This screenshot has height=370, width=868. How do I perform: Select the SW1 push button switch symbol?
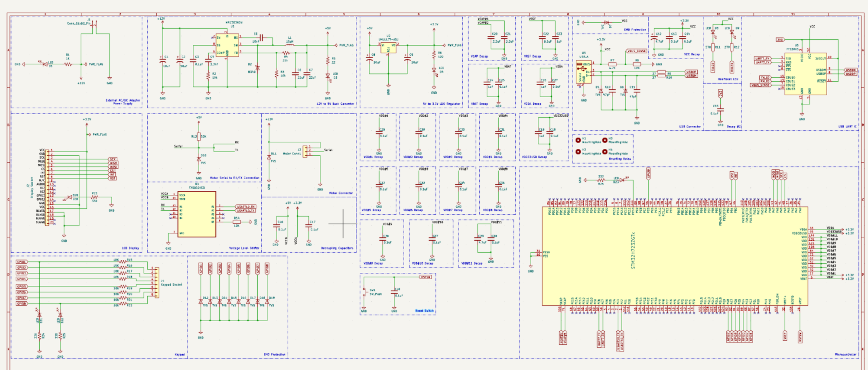tap(365, 292)
